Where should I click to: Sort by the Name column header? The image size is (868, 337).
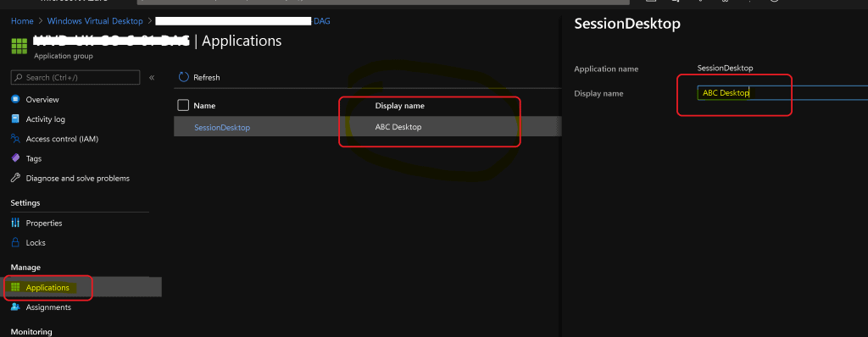204,106
